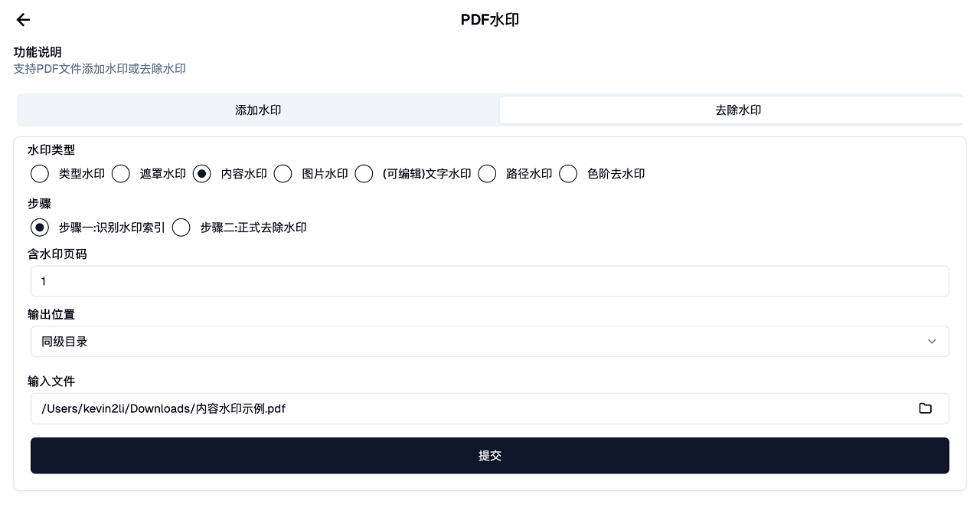
Task: Pick 图片水印 as watermark type
Action: pyautogui.click(x=283, y=174)
